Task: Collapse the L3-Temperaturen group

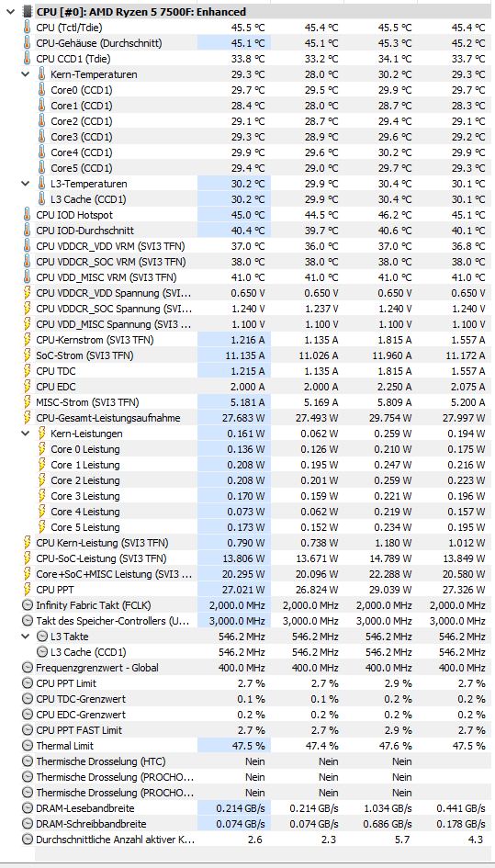Action: pyautogui.click(x=25, y=183)
